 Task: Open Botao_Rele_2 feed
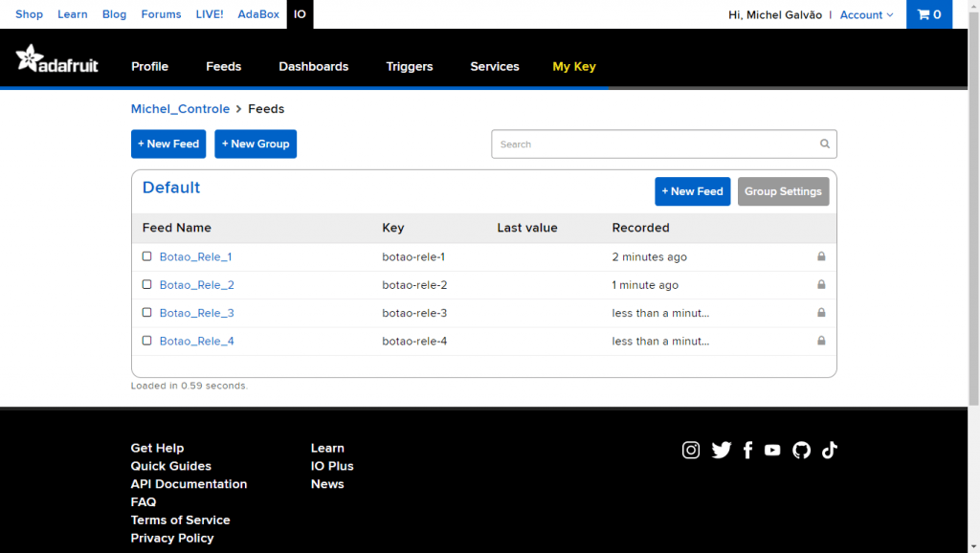point(197,285)
